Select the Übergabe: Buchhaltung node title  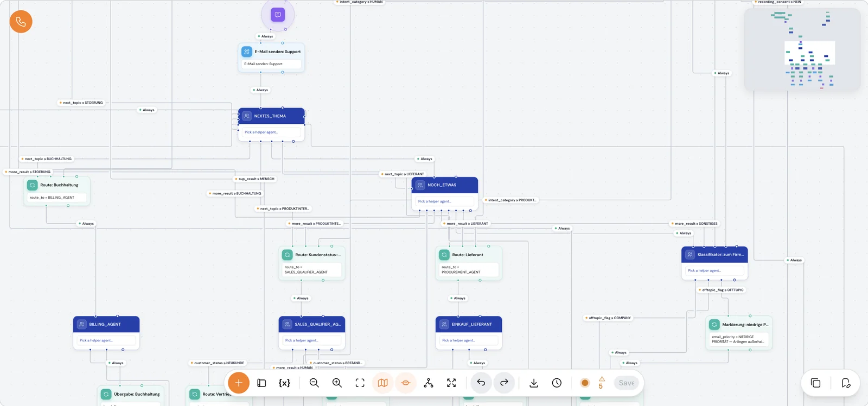137,394
